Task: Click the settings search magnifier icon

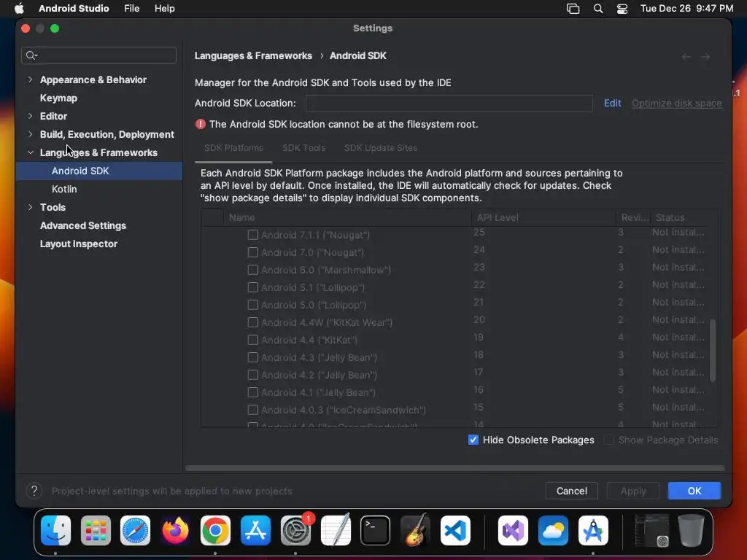Action: tap(31, 55)
